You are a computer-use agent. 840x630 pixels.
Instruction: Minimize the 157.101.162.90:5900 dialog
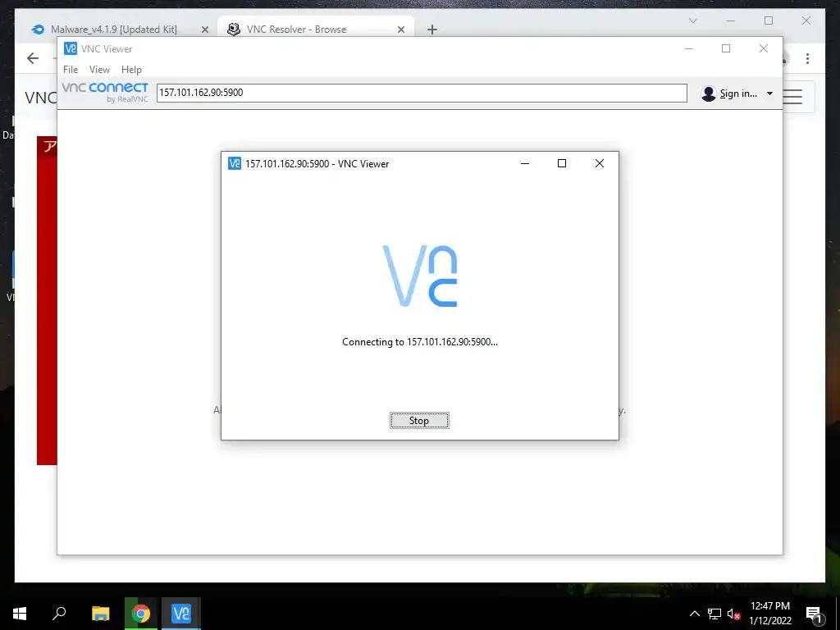click(x=525, y=163)
